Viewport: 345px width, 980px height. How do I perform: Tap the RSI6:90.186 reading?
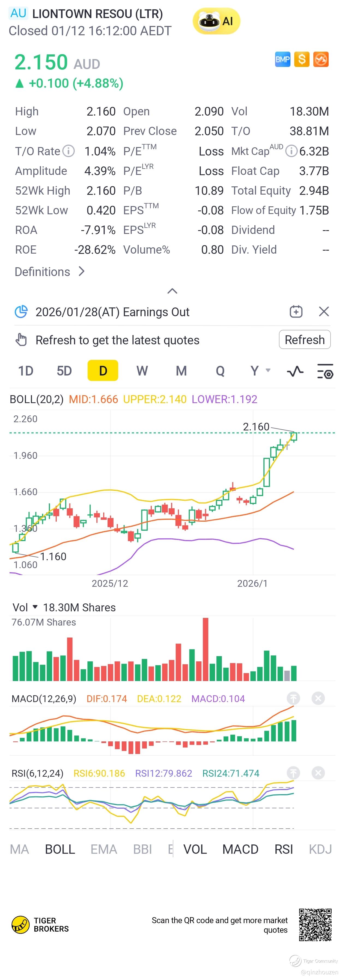pyautogui.click(x=99, y=773)
